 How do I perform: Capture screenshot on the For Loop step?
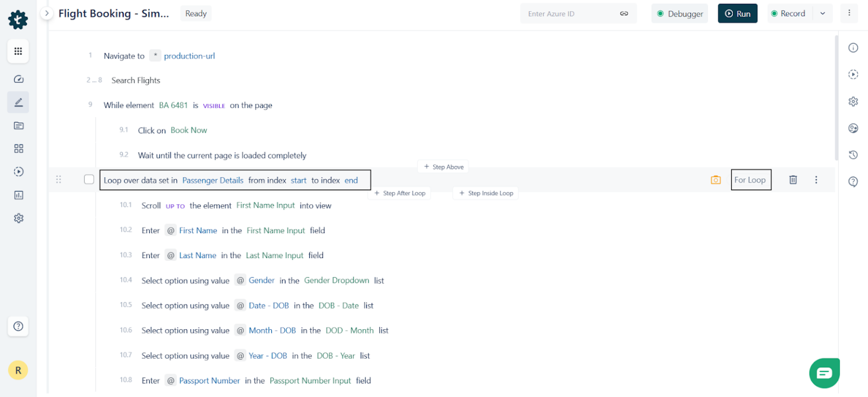[x=716, y=180]
